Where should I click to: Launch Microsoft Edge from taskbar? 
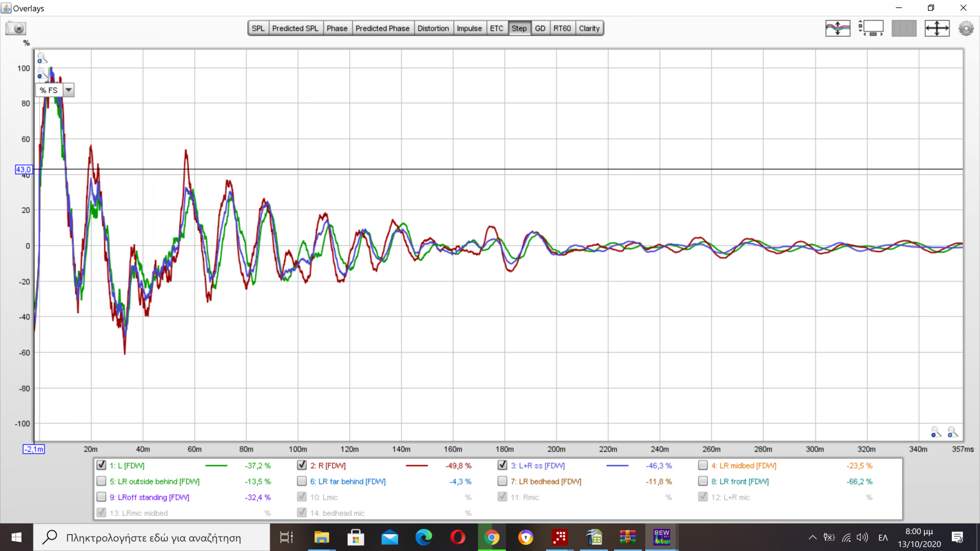[424, 537]
